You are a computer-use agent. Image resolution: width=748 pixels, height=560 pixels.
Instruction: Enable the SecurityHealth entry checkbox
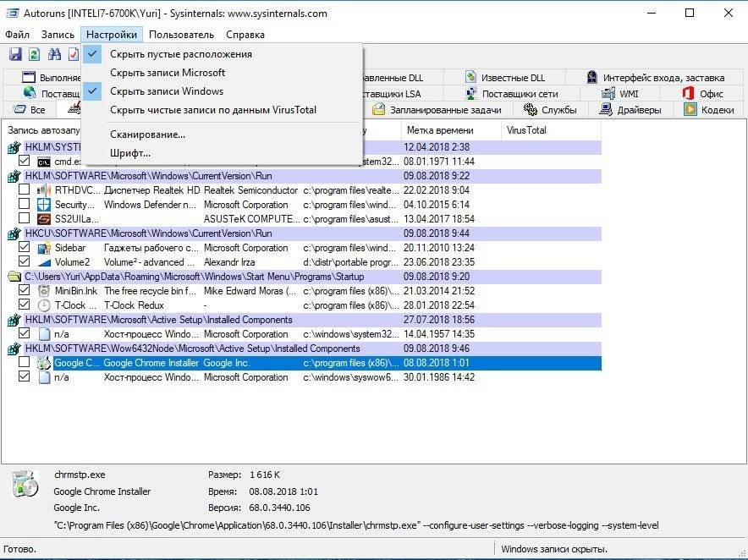pos(24,204)
